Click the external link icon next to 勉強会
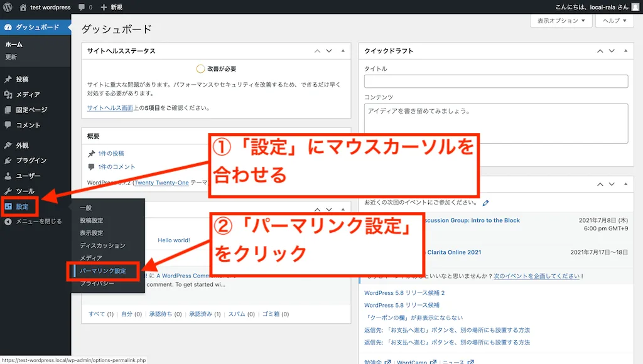This screenshot has width=643, height=364. 387,362
